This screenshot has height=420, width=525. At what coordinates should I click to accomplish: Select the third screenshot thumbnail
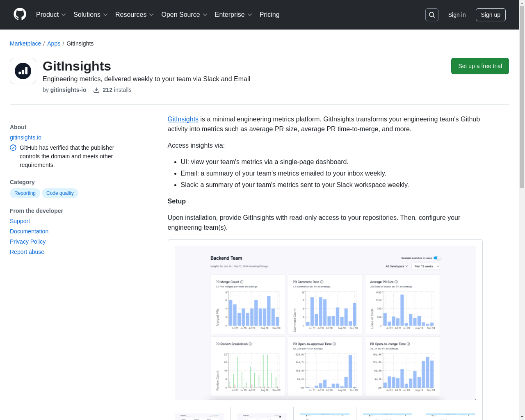325,413
